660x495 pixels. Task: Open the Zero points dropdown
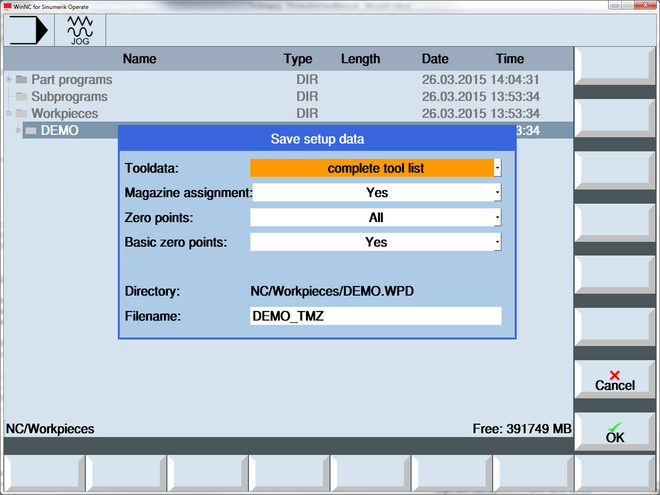click(375, 217)
